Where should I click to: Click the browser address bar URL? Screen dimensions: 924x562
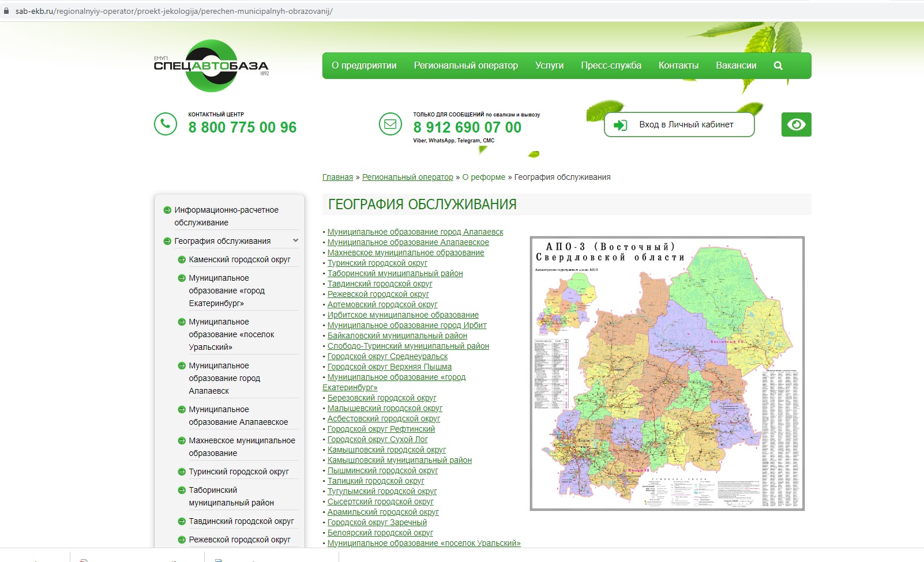tap(174, 11)
